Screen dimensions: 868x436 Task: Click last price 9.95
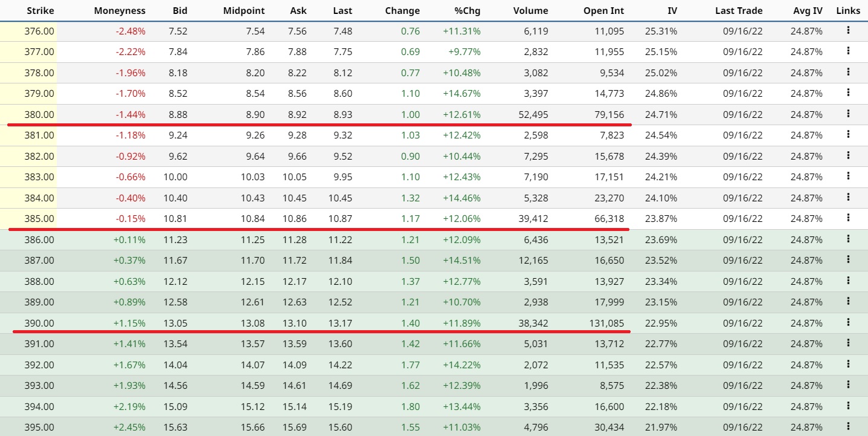(x=343, y=177)
